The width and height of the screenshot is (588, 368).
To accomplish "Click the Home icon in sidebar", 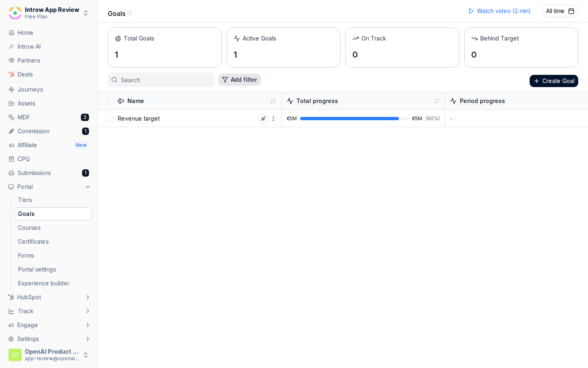I will pos(11,33).
